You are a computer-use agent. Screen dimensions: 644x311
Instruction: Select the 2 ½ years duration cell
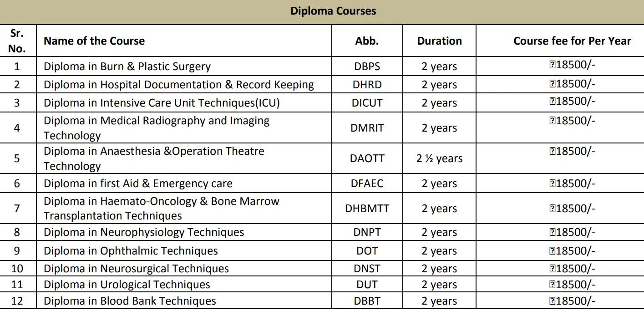(439, 158)
